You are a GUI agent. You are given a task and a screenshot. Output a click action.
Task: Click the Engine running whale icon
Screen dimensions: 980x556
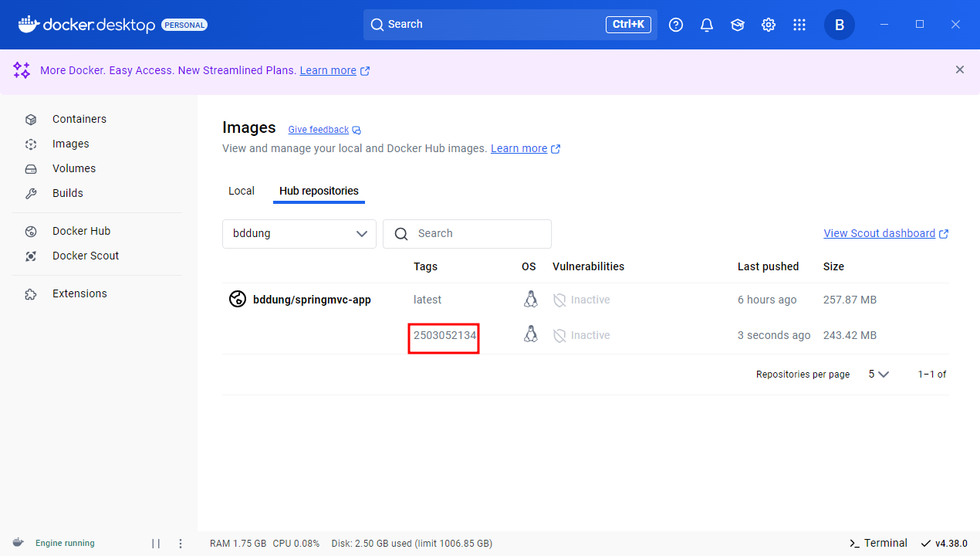pyautogui.click(x=18, y=543)
